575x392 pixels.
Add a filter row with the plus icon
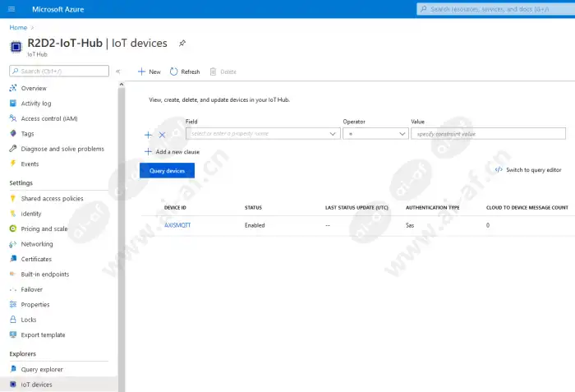tap(148, 135)
